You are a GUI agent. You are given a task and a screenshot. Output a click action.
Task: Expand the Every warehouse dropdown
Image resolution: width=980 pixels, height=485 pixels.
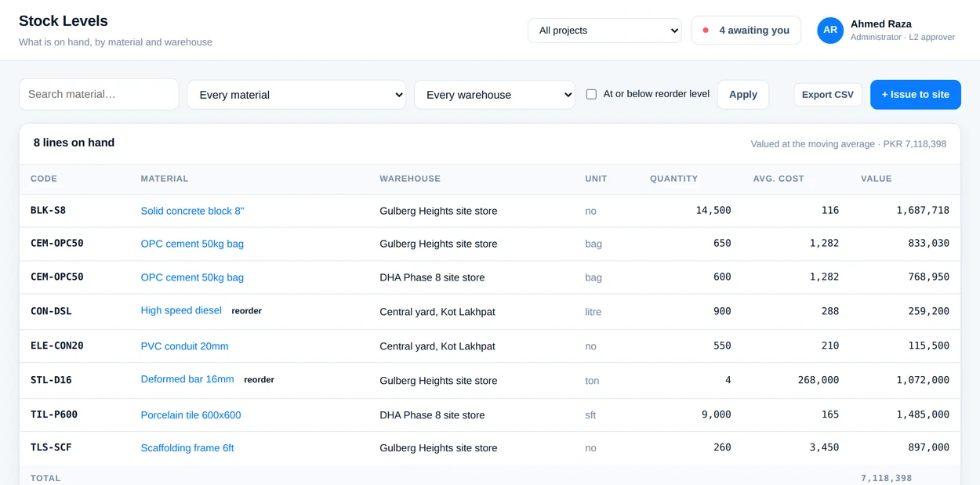pos(494,95)
